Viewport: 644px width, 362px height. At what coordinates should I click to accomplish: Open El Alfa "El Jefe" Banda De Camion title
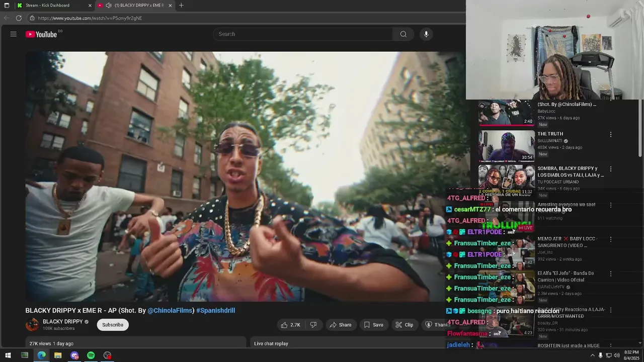[x=566, y=277]
